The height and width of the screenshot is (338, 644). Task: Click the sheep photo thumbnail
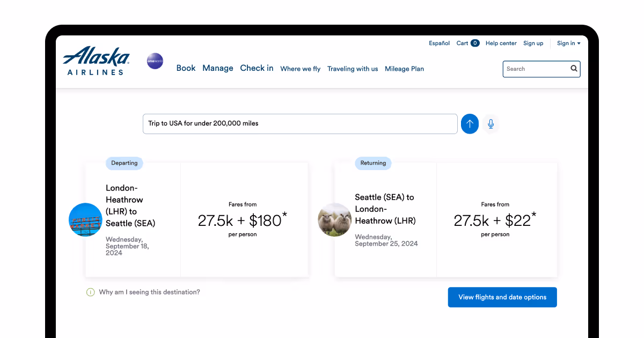click(x=335, y=220)
